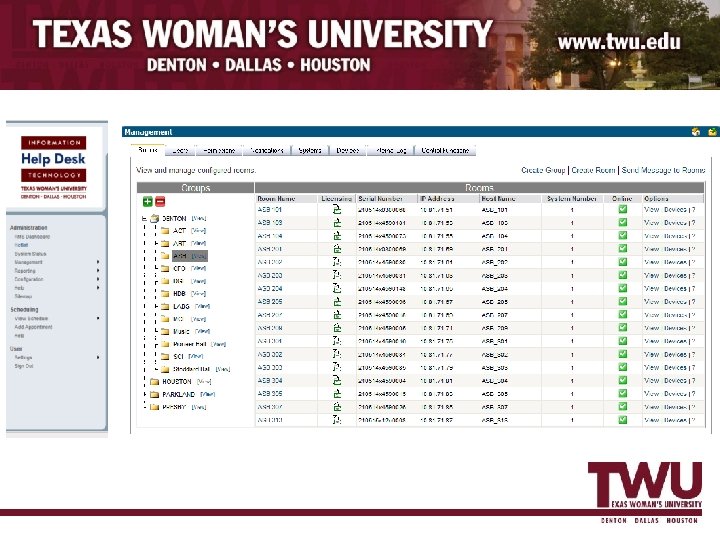
Task: Open the Notifications tab
Action: [x=267, y=151]
